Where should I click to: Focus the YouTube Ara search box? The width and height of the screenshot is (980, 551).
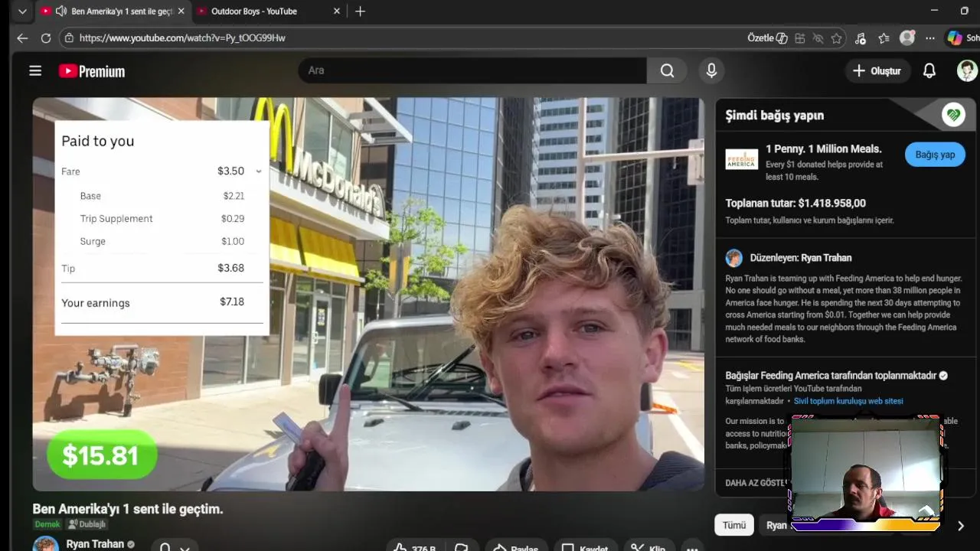pyautogui.click(x=472, y=70)
